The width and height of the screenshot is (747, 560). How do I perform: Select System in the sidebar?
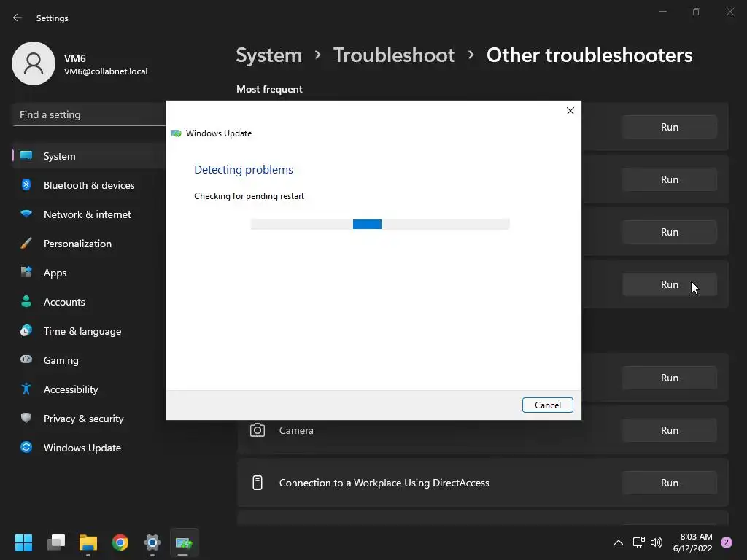tap(89, 156)
